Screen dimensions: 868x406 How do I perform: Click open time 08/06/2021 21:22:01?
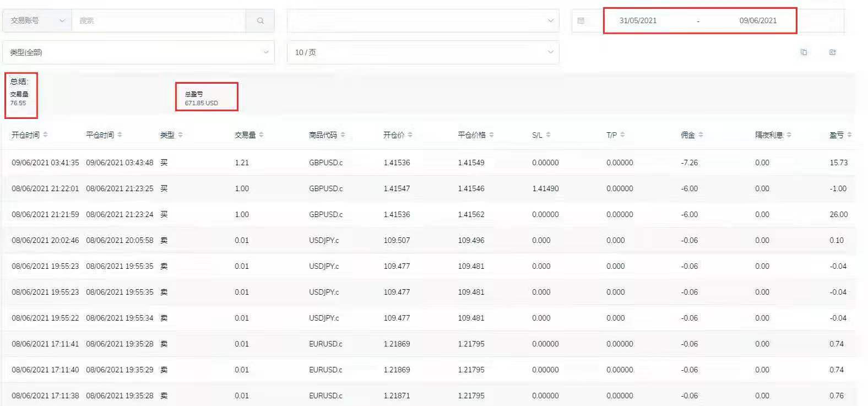(x=45, y=189)
